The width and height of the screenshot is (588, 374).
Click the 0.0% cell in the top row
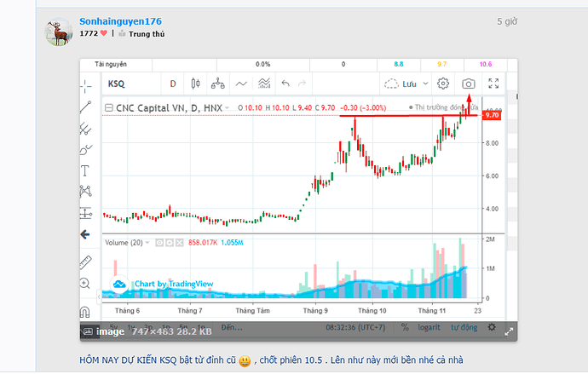262,64
